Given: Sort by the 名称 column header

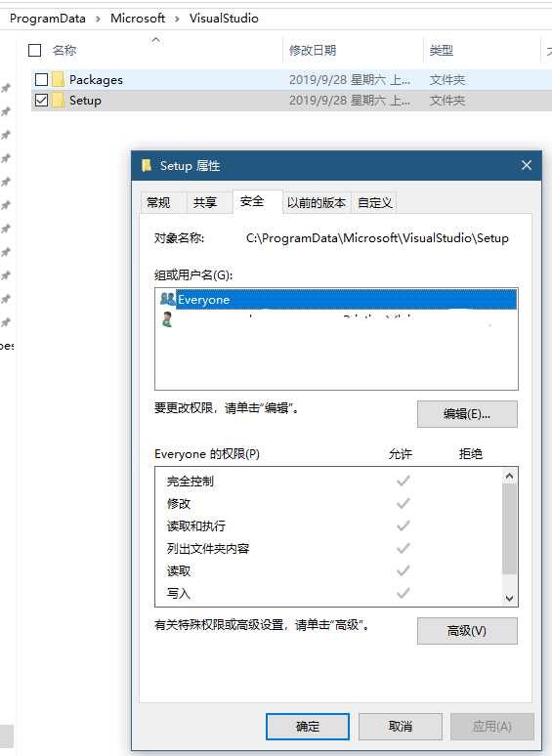Looking at the screenshot, I should coord(64,50).
